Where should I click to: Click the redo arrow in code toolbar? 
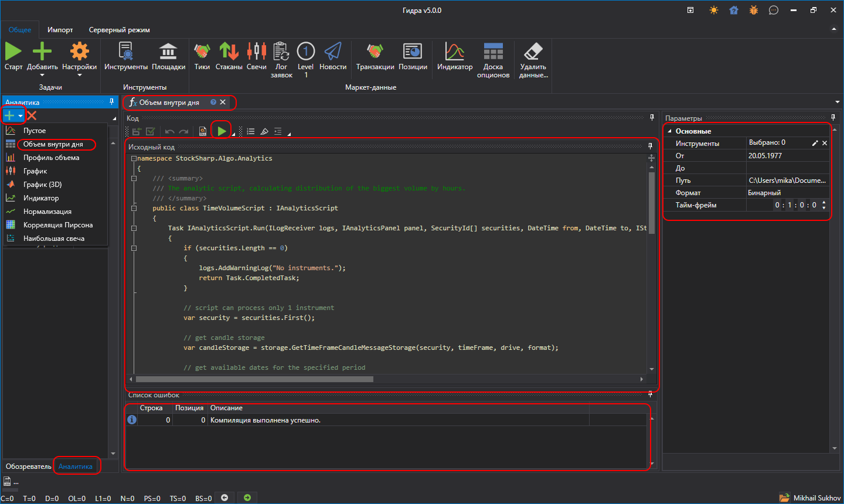point(183,132)
